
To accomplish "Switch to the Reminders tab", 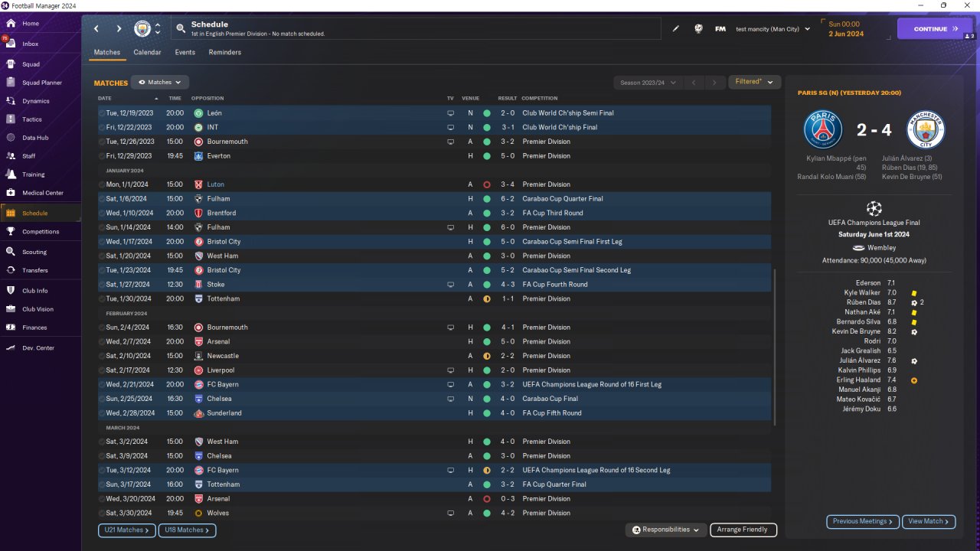I will (225, 53).
